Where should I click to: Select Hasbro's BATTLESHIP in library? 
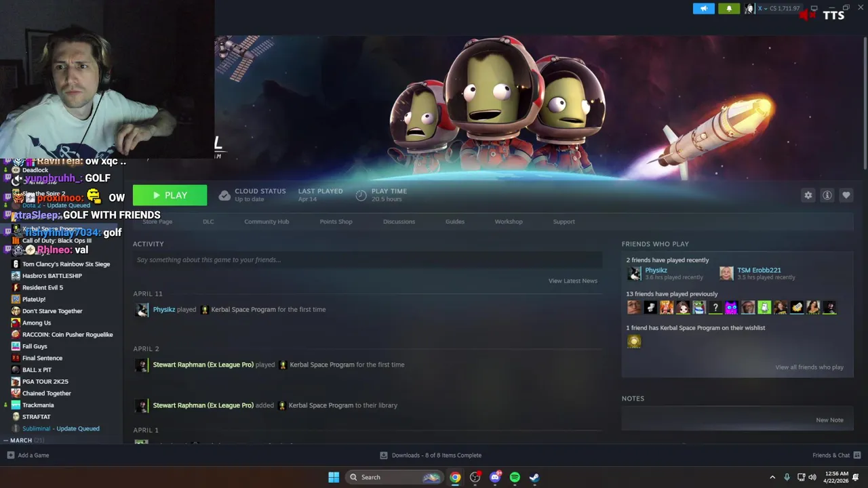click(x=52, y=276)
